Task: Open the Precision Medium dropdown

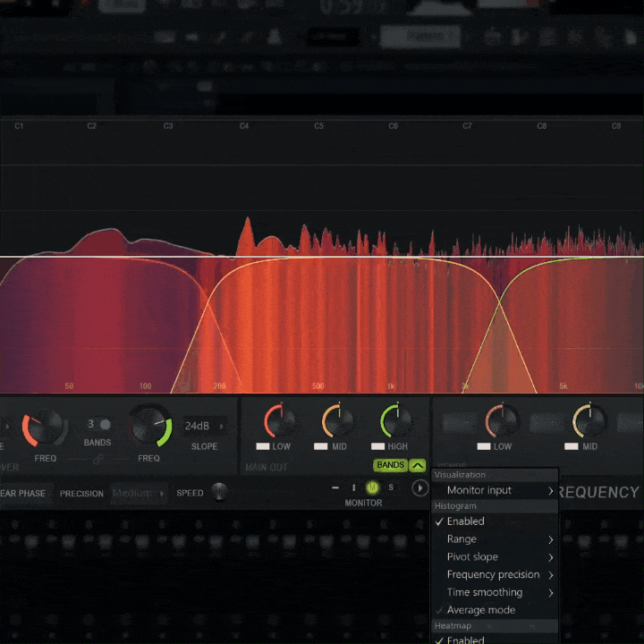Action: click(x=139, y=494)
